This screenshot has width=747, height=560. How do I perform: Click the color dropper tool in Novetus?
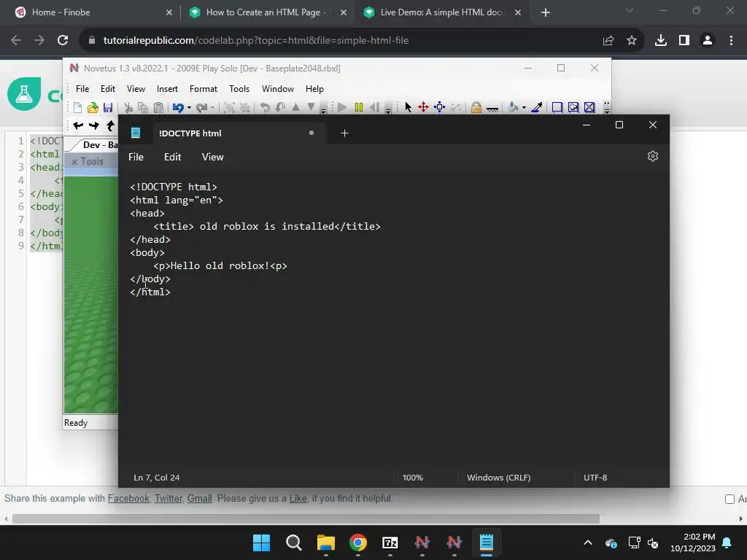point(537,107)
